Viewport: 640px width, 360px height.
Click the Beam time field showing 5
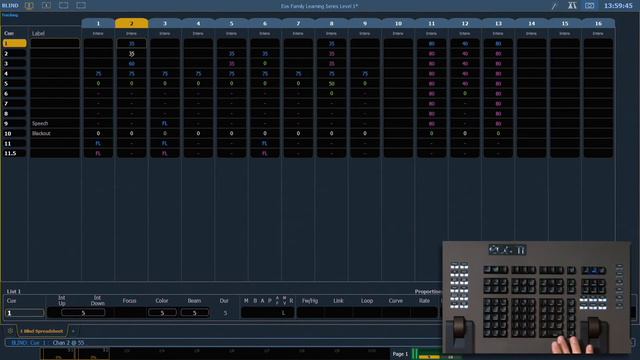(x=195, y=313)
